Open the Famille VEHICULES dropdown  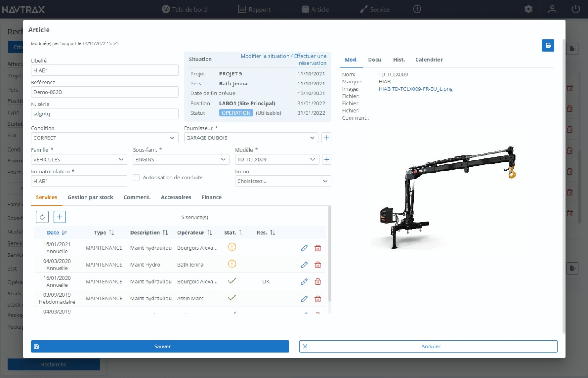tap(79, 159)
